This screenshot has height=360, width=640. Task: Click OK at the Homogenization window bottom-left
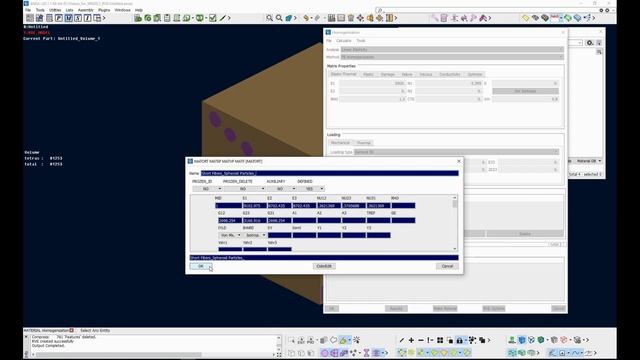[x=332, y=309]
